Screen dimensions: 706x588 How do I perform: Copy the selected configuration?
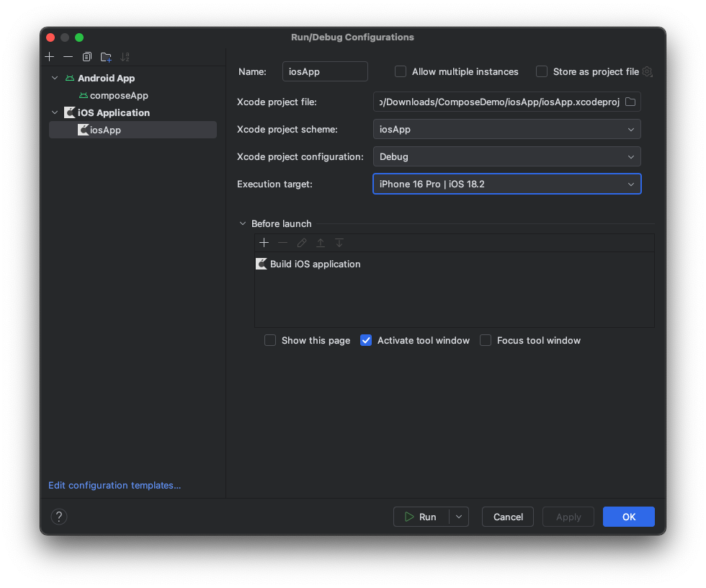(x=87, y=57)
